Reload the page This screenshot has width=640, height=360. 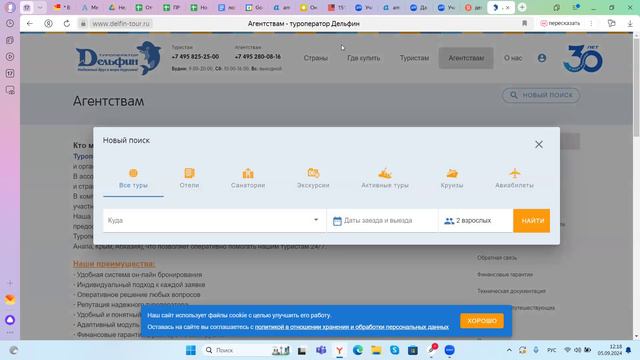67,24
